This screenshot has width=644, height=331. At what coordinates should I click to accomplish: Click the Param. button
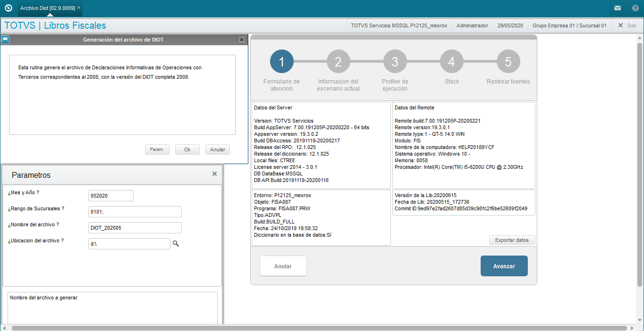coord(157,149)
